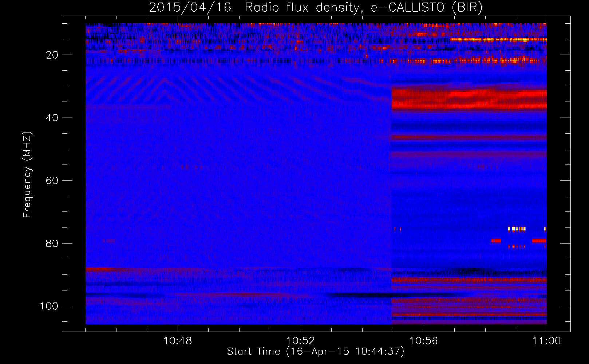589x364 pixels.
Task: Click the "20" frequency tick label
Action: click(52, 55)
